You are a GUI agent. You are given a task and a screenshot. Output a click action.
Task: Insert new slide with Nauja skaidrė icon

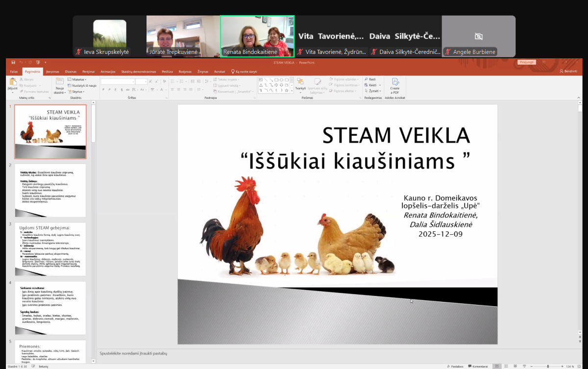[x=59, y=84]
